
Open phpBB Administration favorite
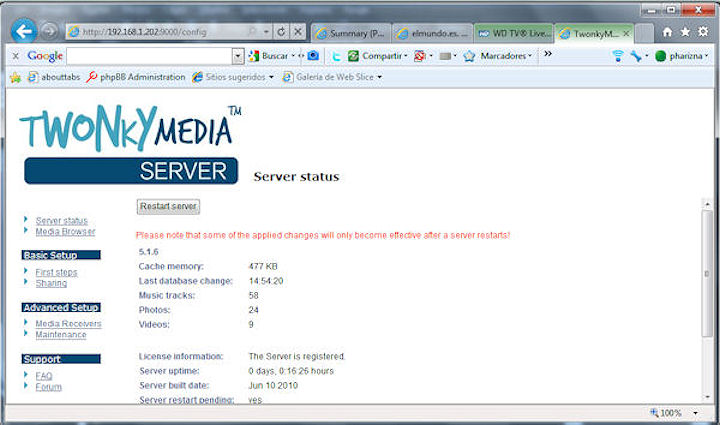coord(135,77)
